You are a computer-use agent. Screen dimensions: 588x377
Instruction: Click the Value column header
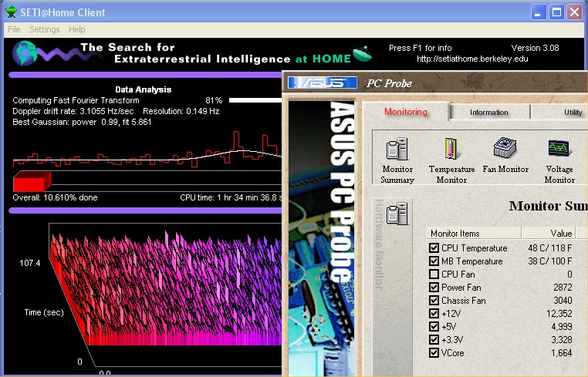coord(548,233)
